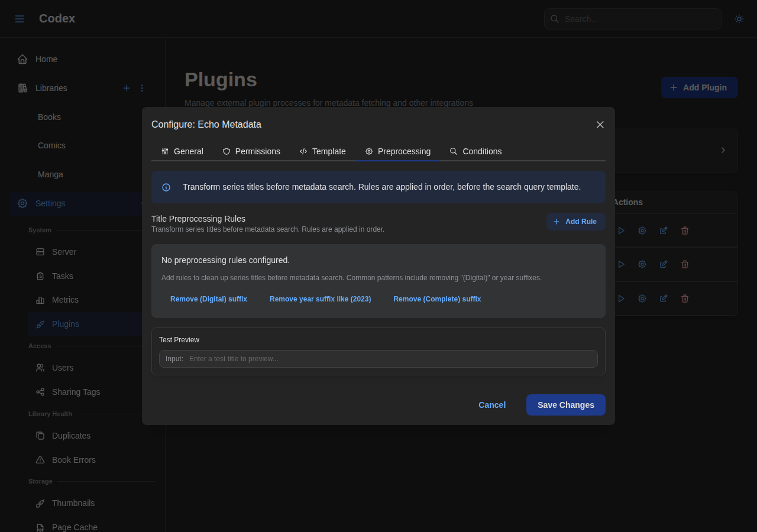Open the Template tab
The width and height of the screenshot is (757, 532).
coord(323,151)
